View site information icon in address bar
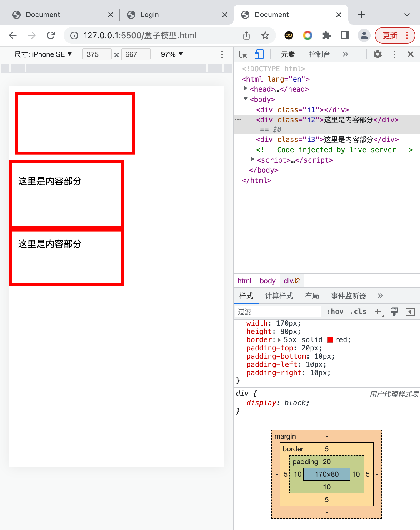The height and width of the screenshot is (530, 420). 74,36
